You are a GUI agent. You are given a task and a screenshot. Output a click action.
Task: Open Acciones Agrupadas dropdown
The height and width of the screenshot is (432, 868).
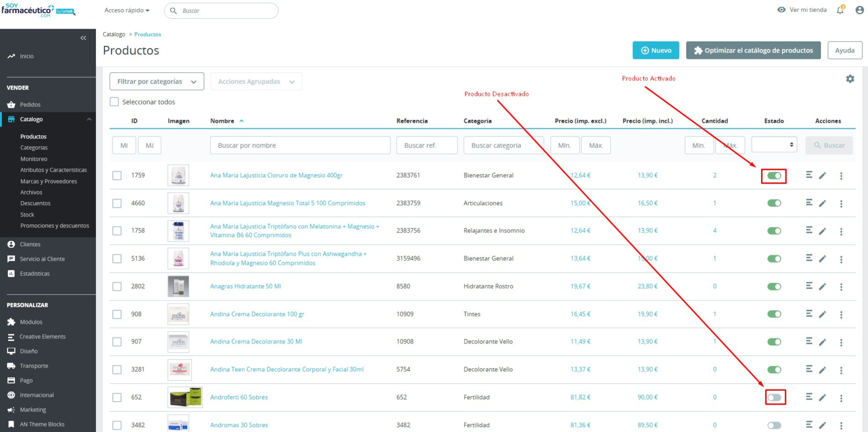point(256,81)
